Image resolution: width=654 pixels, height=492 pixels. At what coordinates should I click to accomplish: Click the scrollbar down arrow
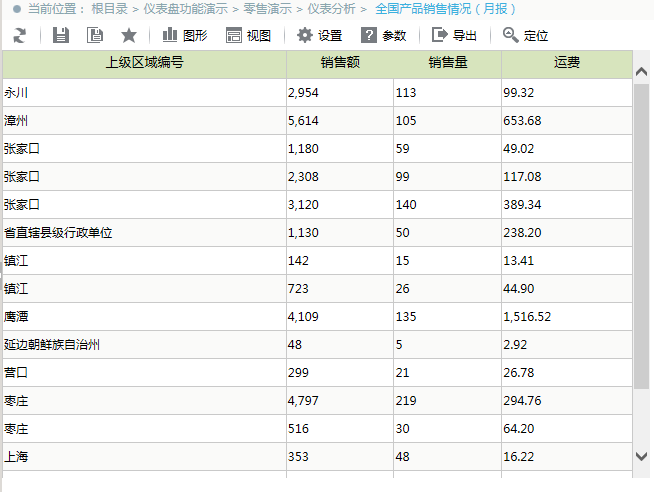coord(641,456)
